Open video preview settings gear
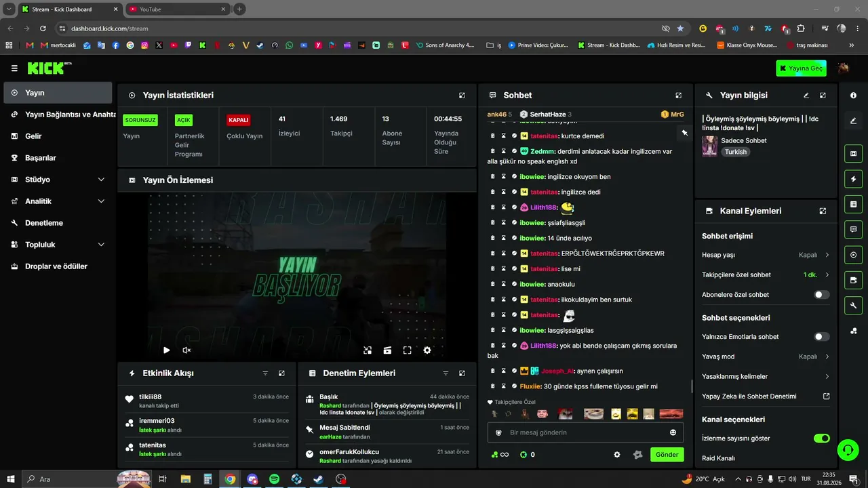The height and width of the screenshot is (488, 868). (x=427, y=350)
